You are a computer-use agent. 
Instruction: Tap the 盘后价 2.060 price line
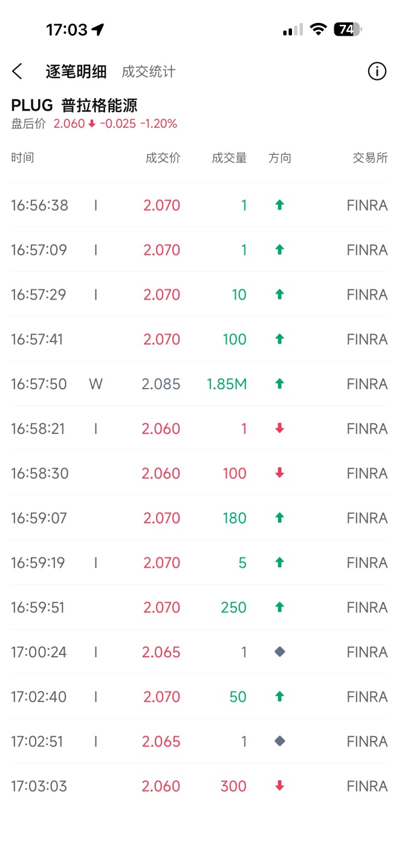tap(94, 124)
